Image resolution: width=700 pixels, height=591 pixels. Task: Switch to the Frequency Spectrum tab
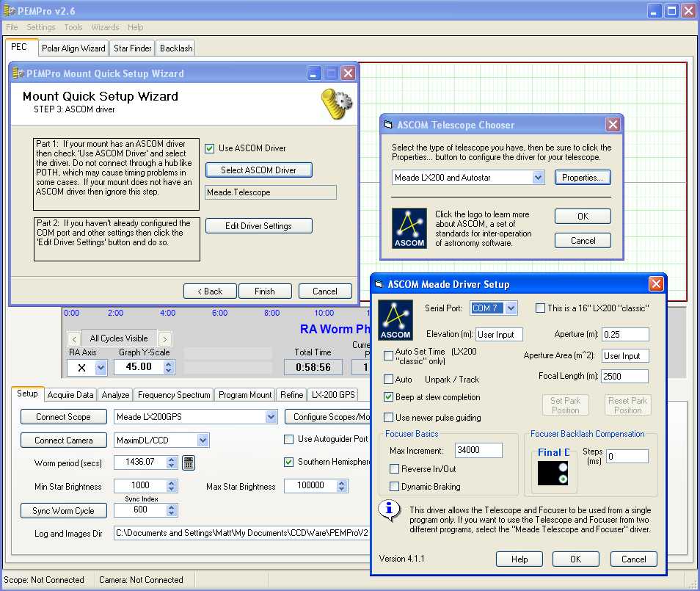point(174,395)
